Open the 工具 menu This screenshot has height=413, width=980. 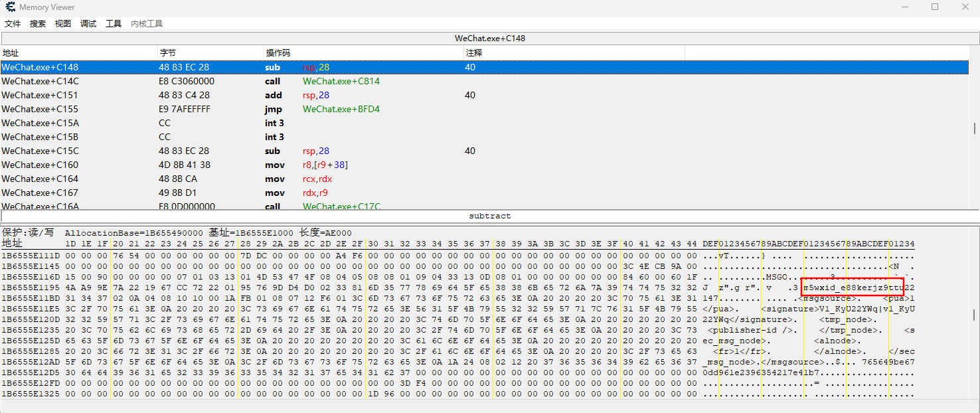click(114, 24)
